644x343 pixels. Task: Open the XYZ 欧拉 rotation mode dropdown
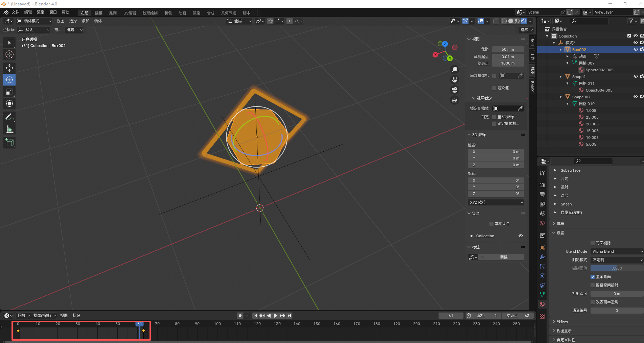click(496, 202)
